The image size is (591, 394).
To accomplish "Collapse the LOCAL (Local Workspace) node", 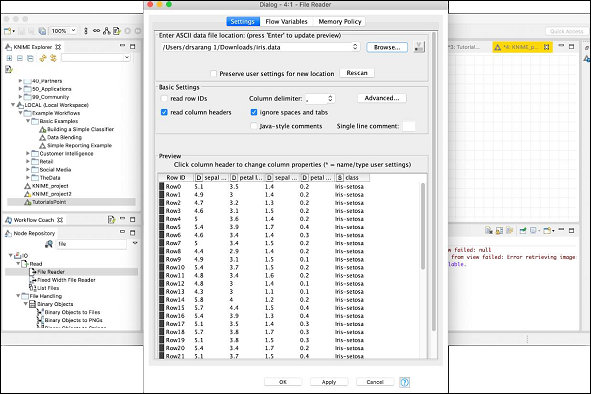I will tap(13, 105).
